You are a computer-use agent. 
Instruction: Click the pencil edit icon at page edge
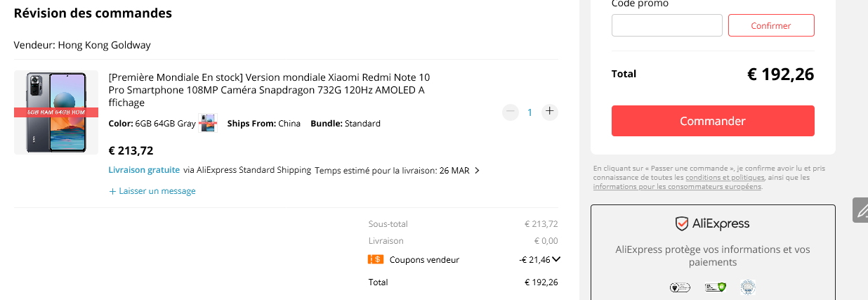coord(861,209)
